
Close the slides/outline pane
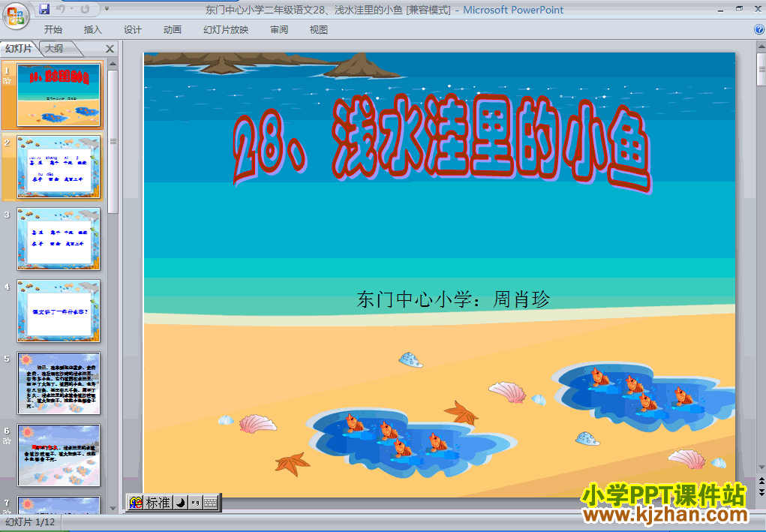pyautogui.click(x=110, y=49)
